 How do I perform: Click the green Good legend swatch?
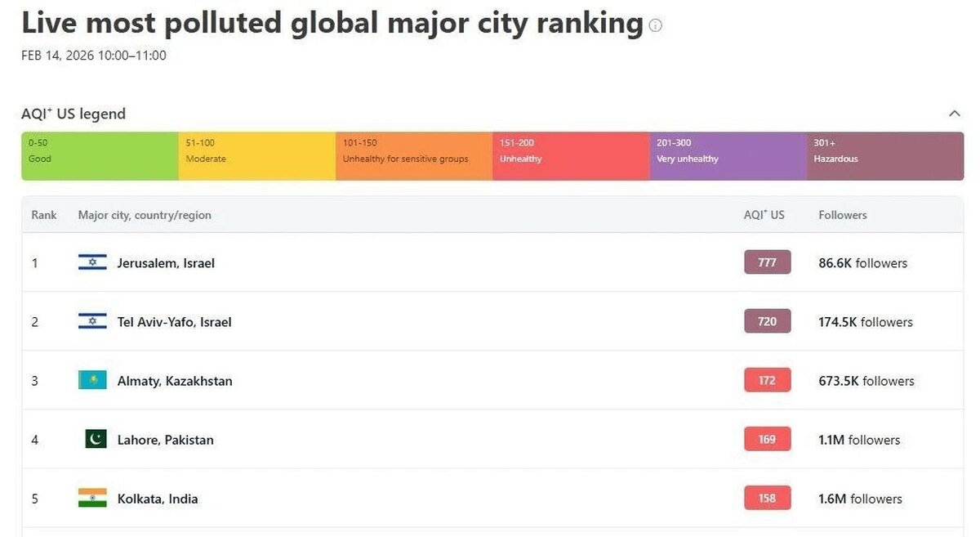point(100,156)
